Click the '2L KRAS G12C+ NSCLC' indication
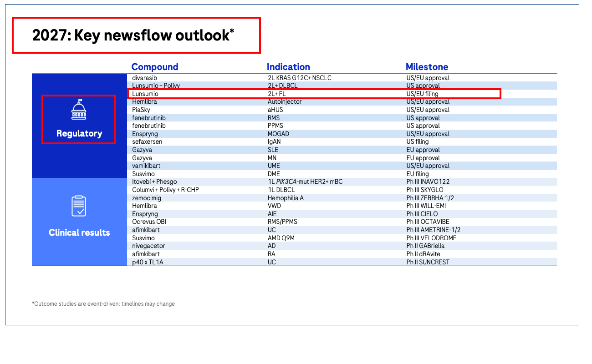592x364 pixels. coord(300,78)
